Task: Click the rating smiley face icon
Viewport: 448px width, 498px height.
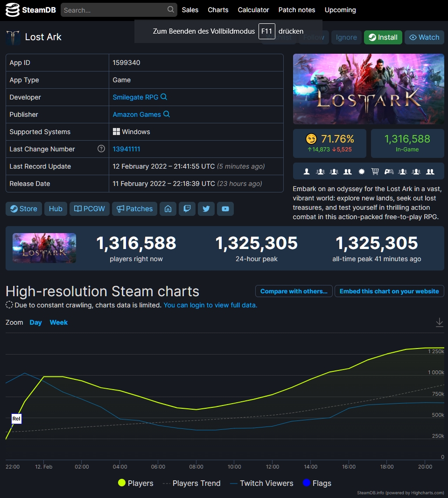Action: click(x=311, y=139)
